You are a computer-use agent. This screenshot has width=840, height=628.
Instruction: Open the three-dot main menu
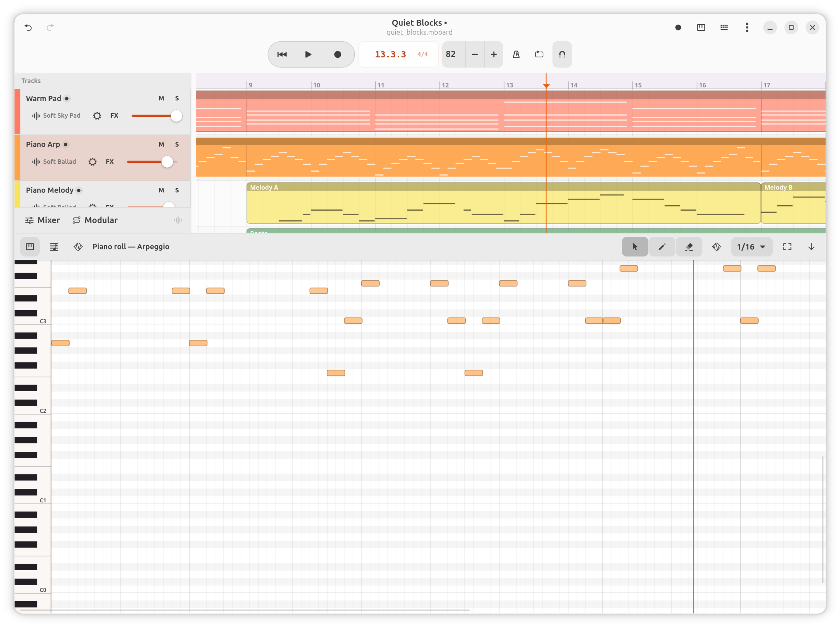[x=747, y=27]
